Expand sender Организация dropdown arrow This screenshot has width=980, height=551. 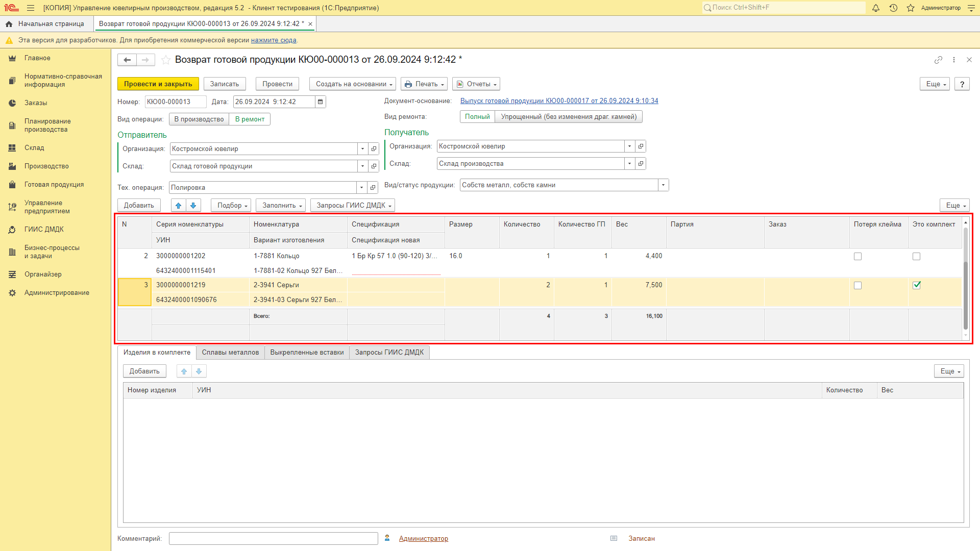pyautogui.click(x=363, y=148)
